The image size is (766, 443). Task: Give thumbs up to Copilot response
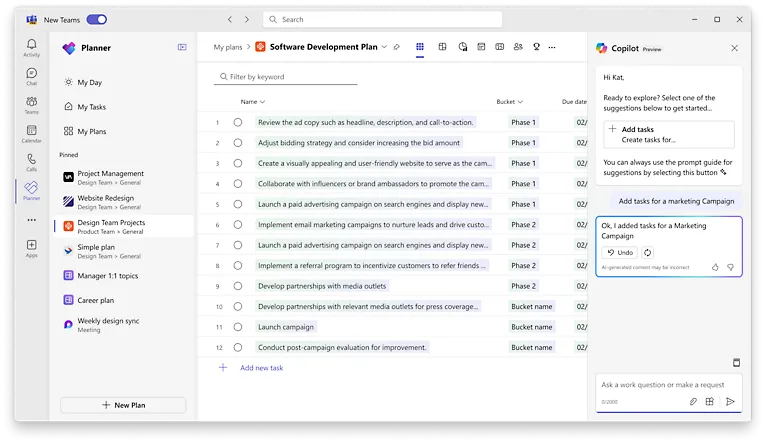(715, 267)
